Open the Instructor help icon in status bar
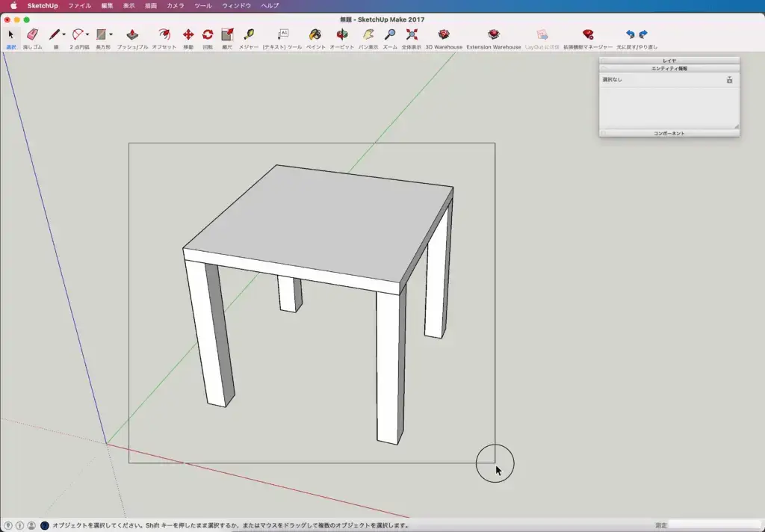Viewport: 765px width, 532px height. (44, 526)
